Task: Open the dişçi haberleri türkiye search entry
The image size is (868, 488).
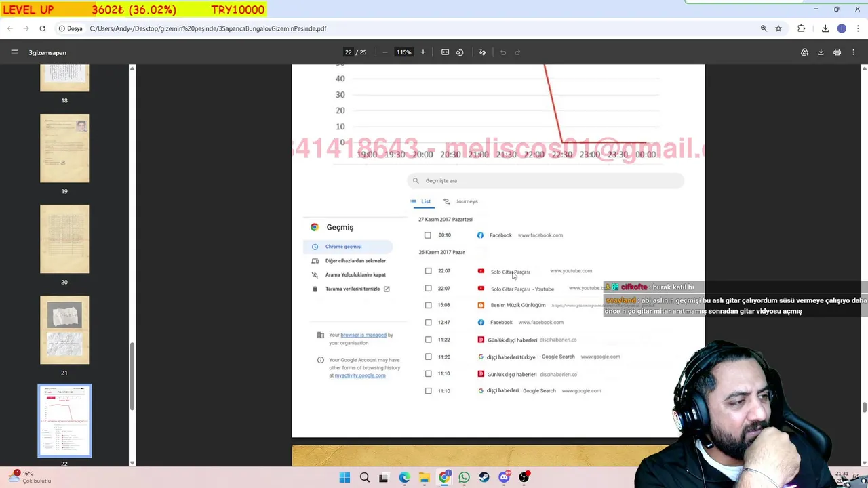Action: tap(511, 357)
